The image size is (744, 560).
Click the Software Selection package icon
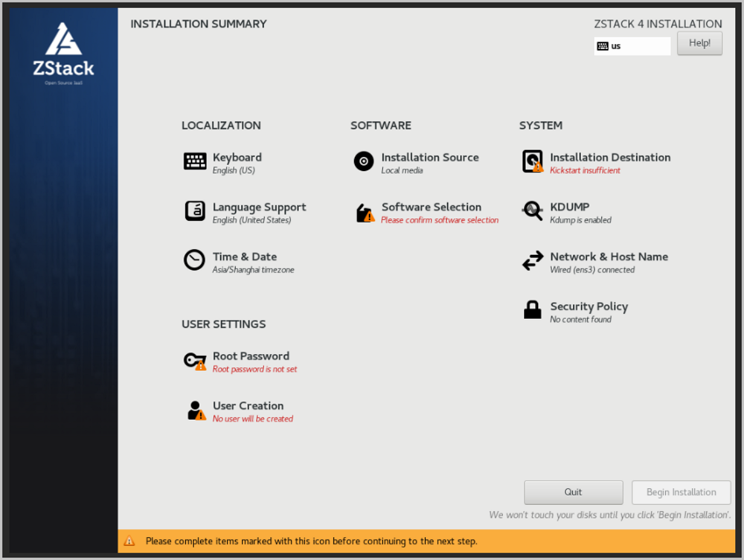[x=365, y=212]
